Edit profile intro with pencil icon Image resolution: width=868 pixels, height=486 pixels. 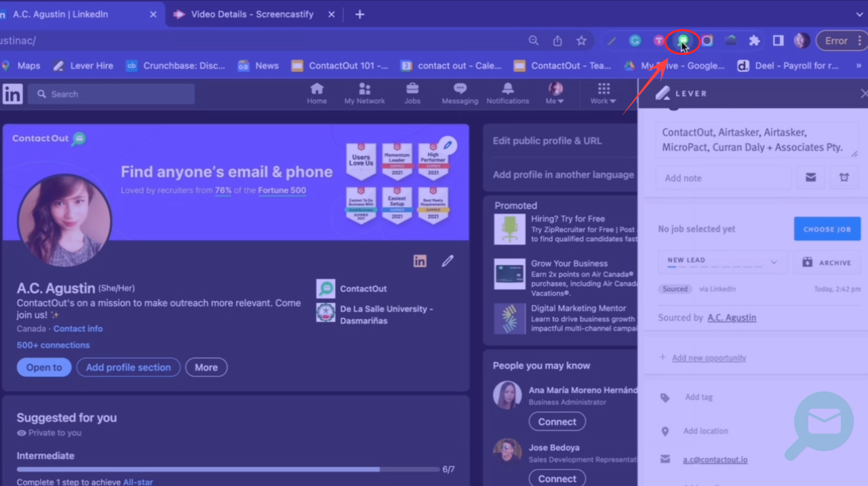click(448, 261)
